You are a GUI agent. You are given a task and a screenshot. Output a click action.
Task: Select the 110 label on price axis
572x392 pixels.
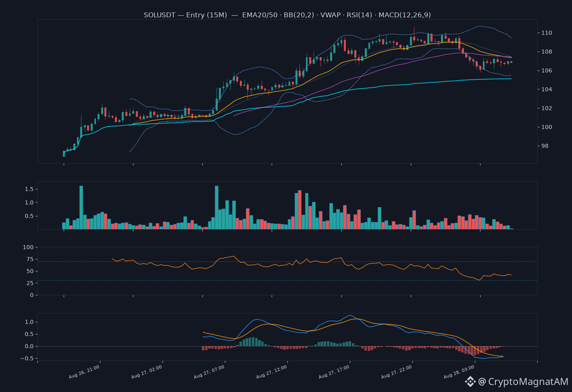click(547, 33)
